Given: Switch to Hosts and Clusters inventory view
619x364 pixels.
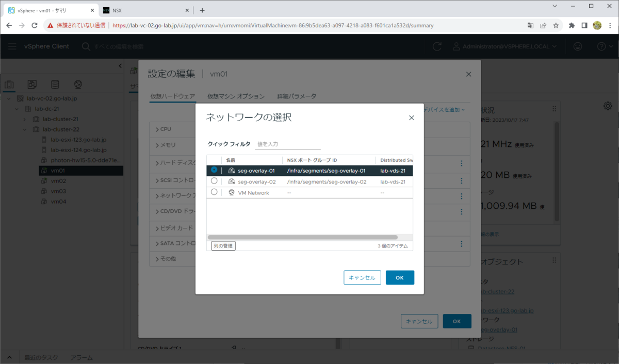Looking at the screenshot, I should click(x=9, y=84).
